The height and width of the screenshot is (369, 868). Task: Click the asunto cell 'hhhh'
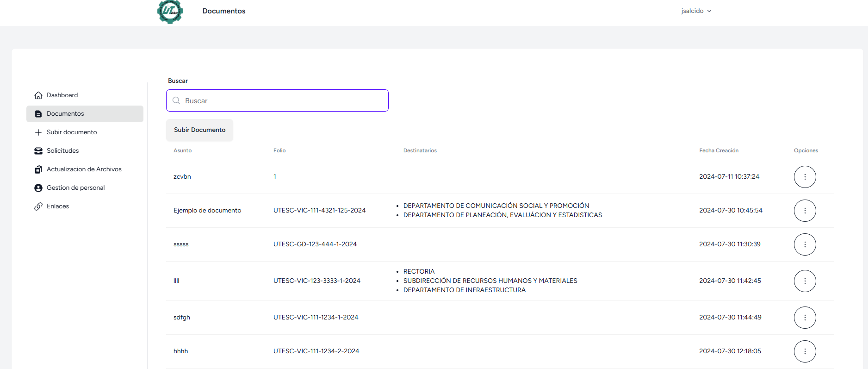pos(181,351)
